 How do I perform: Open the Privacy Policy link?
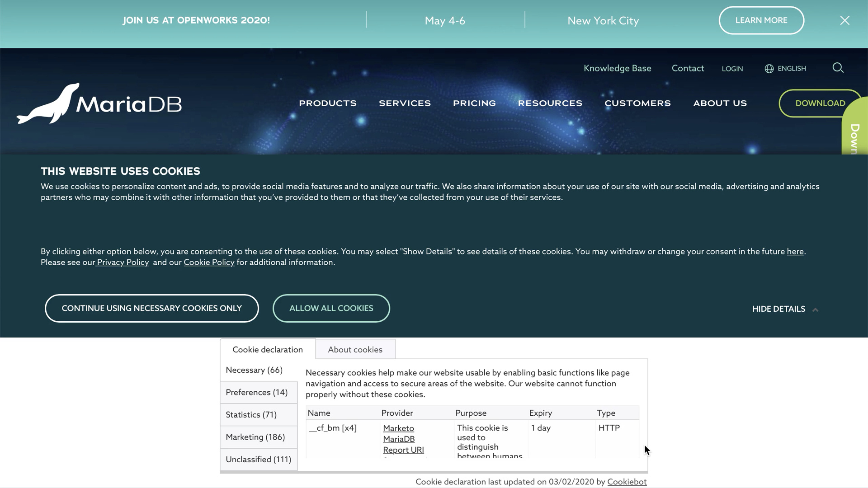point(123,262)
